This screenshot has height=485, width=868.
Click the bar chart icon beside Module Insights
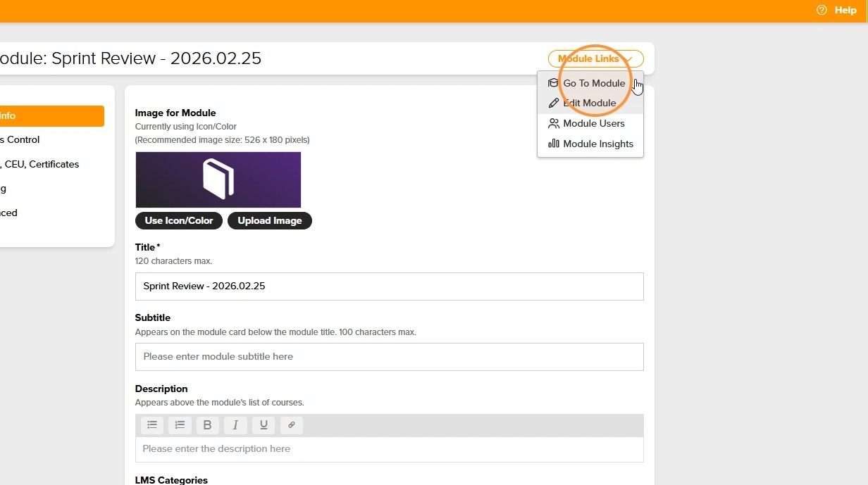click(553, 144)
